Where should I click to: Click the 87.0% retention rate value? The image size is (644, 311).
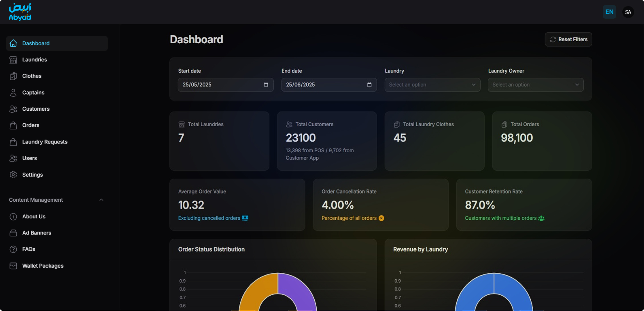(480, 205)
